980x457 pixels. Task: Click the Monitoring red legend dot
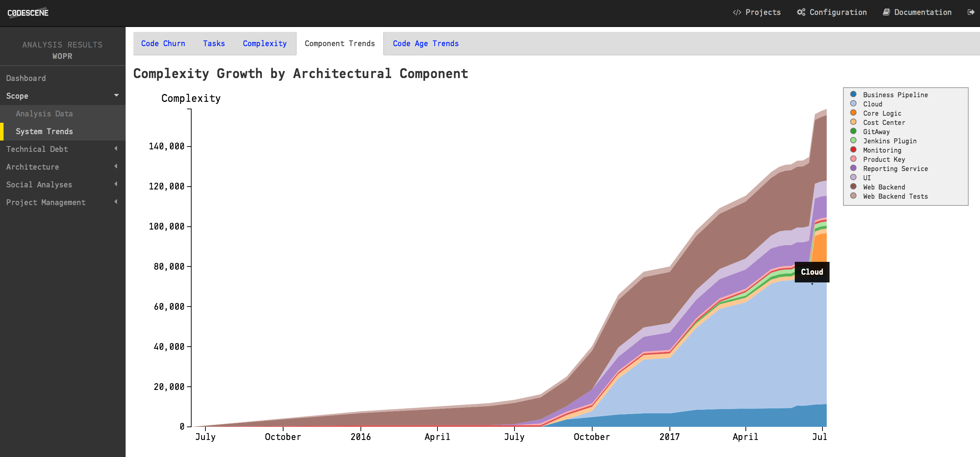click(853, 150)
